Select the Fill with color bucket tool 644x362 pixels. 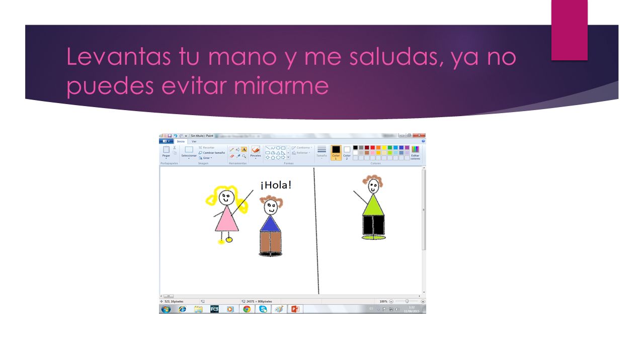(x=237, y=149)
